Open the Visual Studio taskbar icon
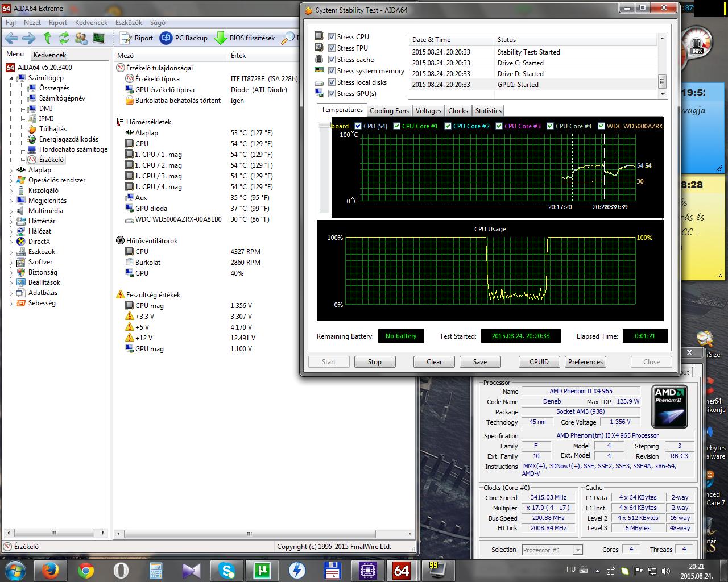The height and width of the screenshot is (582, 728). coord(192,570)
